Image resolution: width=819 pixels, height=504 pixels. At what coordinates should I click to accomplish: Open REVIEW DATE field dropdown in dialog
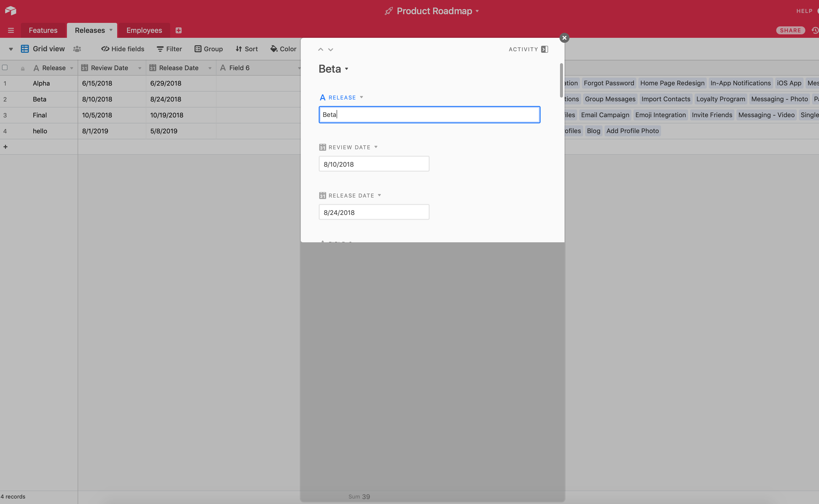pyautogui.click(x=376, y=147)
